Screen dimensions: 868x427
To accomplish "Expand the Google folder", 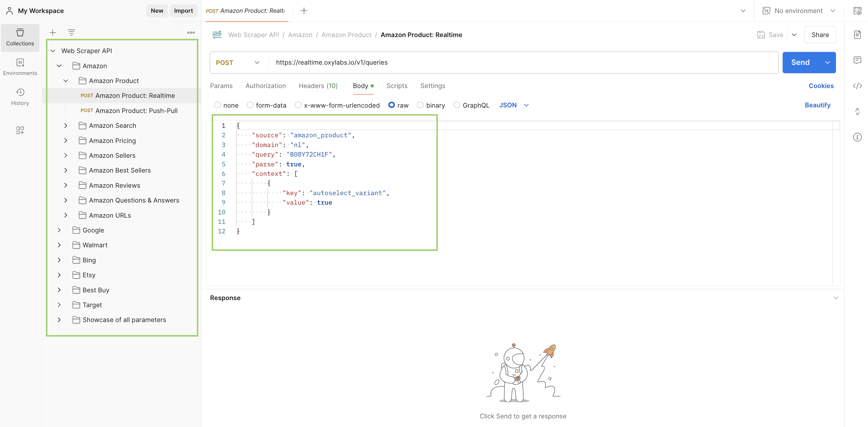I will point(59,230).
